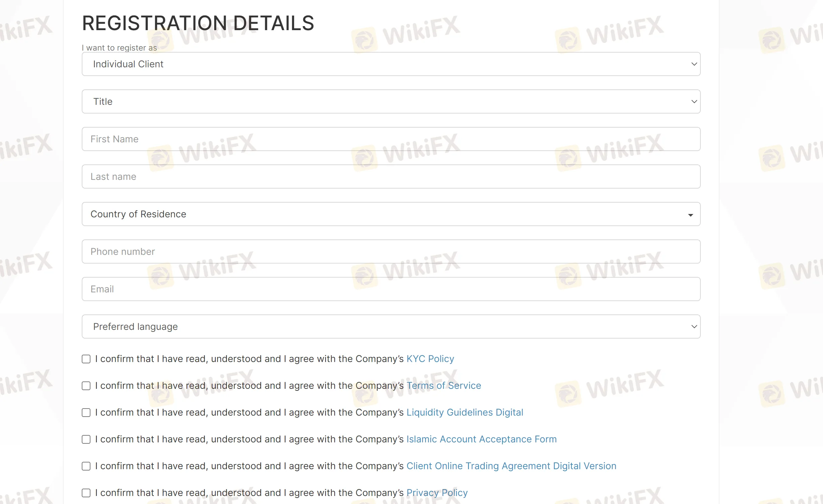Screen dimensions: 823x504
Task: Select the Email input box
Action: 391,289
